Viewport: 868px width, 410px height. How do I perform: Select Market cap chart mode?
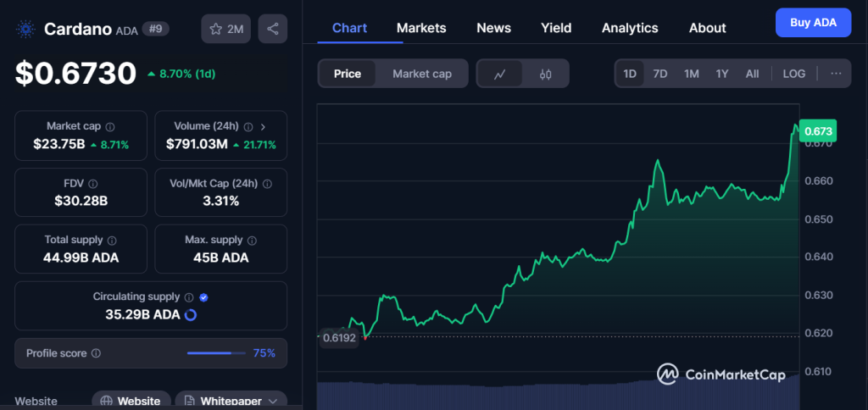click(422, 74)
